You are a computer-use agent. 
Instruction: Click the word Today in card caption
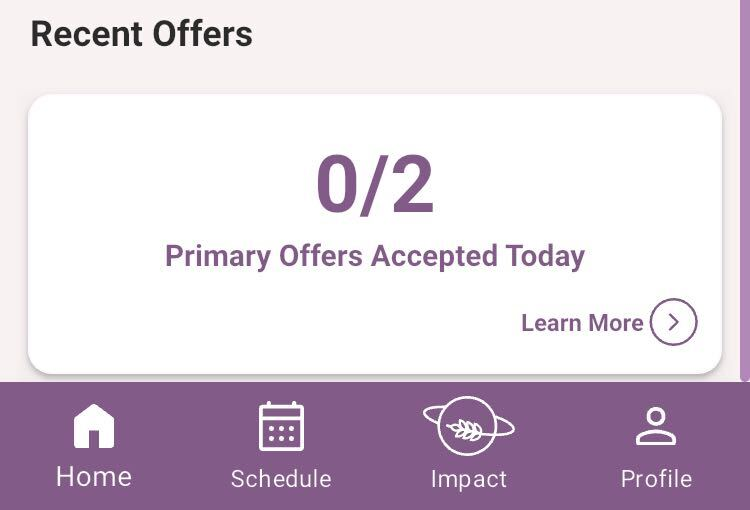click(x=545, y=256)
